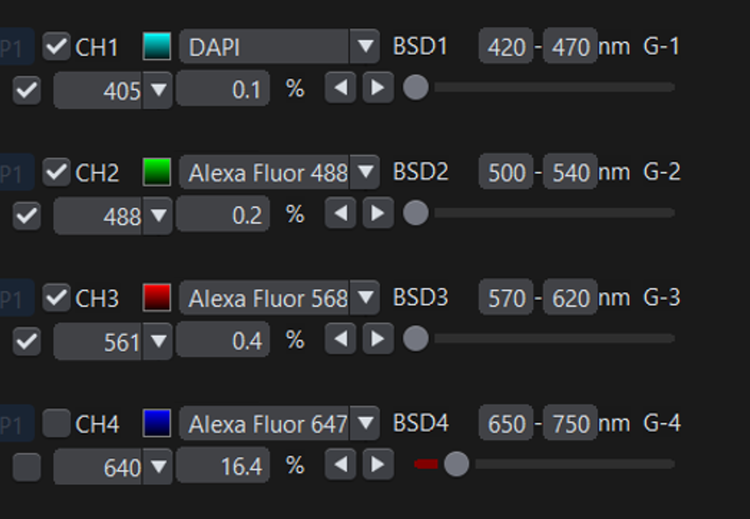Screen dimensions: 750x519
Task: Click the CH4 blue color swatch
Action: coord(157,424)
